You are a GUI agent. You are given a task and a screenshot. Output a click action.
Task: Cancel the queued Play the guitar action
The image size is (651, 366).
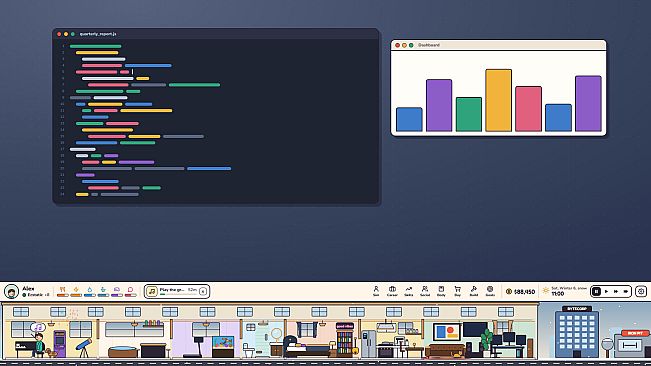(203, 291)
